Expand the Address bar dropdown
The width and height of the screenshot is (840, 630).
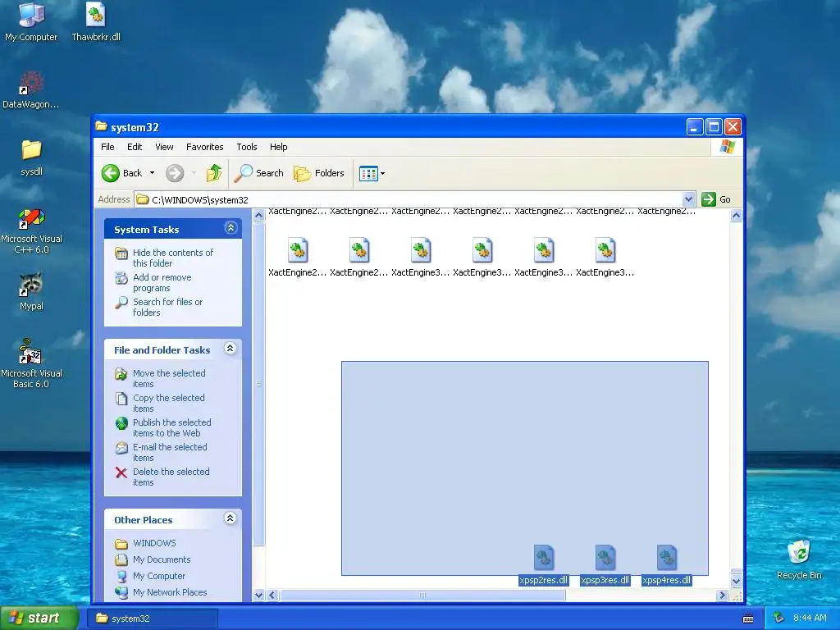(688, 199)
